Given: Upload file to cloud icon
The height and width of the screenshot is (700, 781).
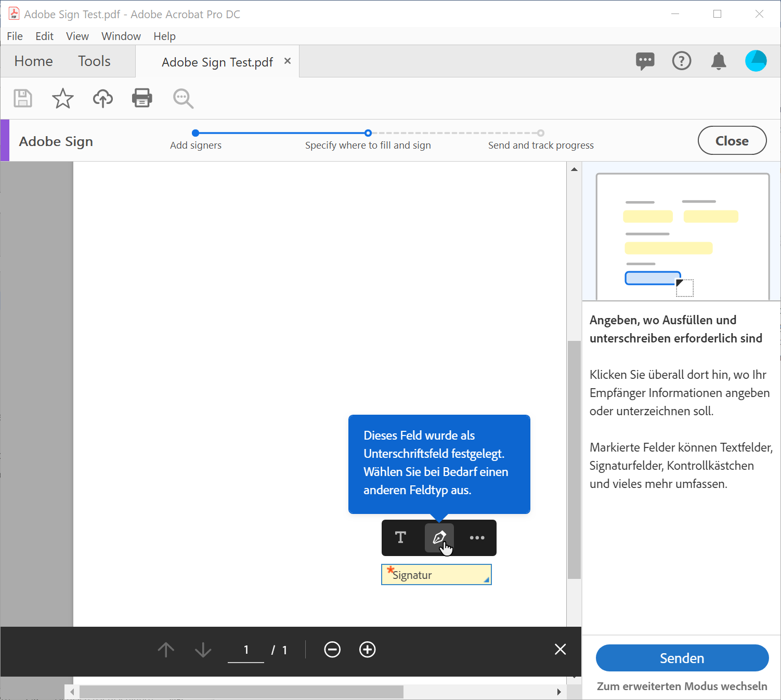Looking at the screenshot, I should [102, 98].
